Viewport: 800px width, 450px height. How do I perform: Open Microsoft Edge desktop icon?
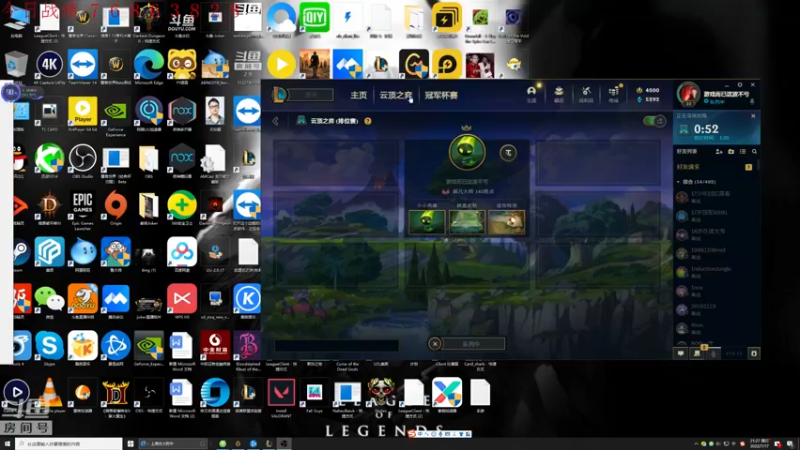(148, 65)
